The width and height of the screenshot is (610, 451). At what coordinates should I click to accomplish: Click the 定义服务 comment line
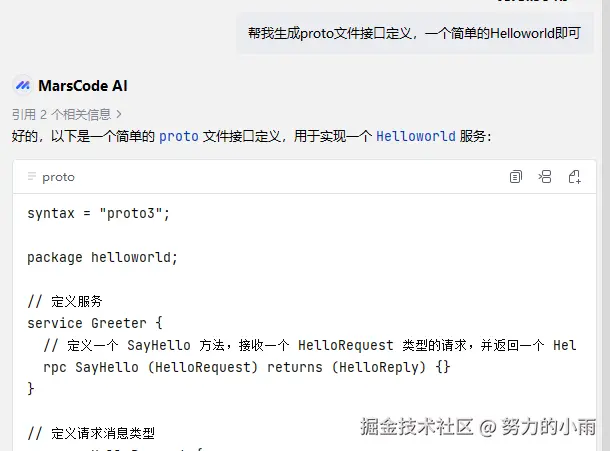65,301
